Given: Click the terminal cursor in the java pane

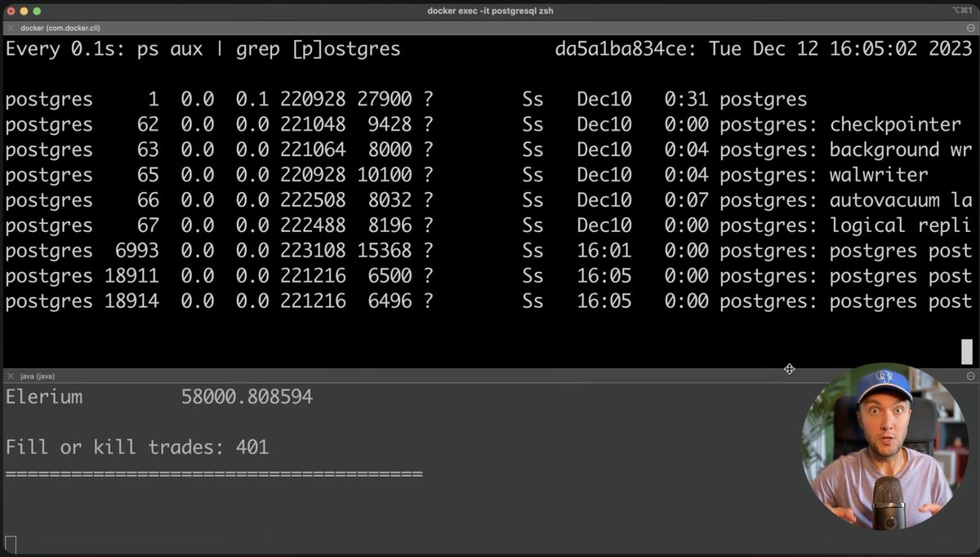Looking at the screenshot, I should pos(11,544).
